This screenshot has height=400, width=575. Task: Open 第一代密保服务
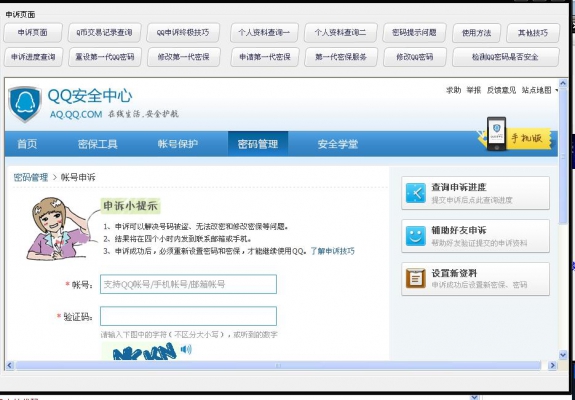point(341,57)
